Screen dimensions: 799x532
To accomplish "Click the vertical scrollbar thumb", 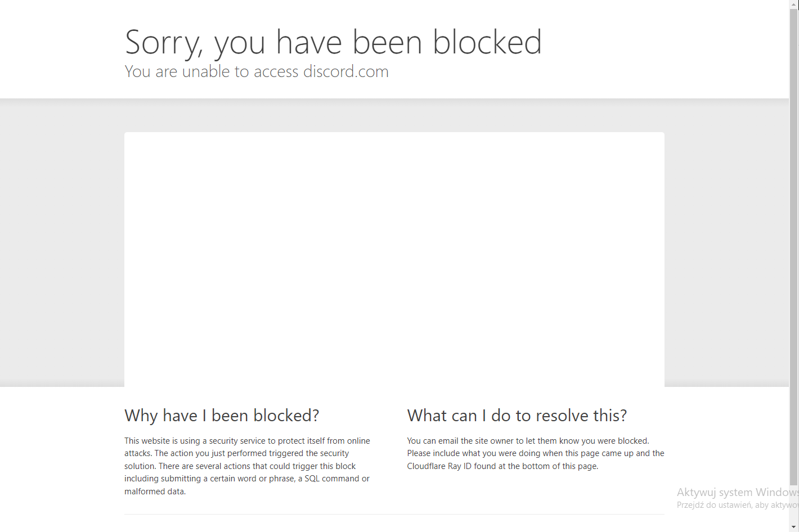I will tap(794, 242).
